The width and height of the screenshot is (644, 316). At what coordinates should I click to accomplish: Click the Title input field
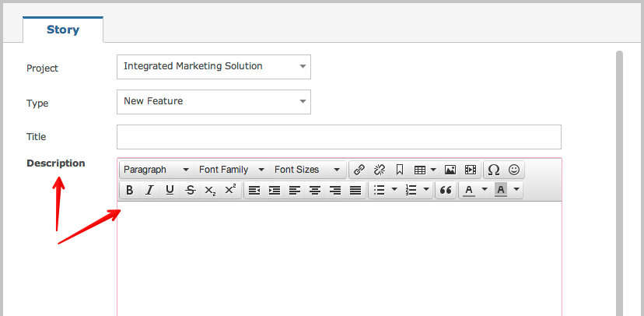pos(338,136)
